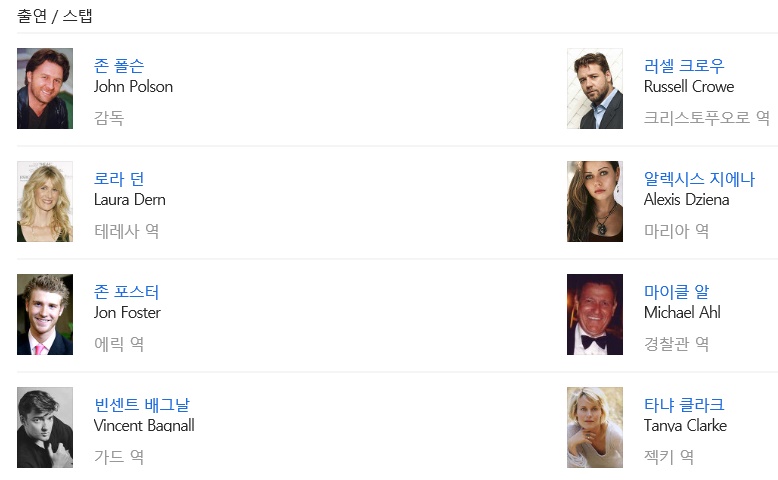The width and height of the screenshot is (778, 480).
Task: Select the 빈센트 배그날 black-and-white photo
Action: click(x=45, y=428)
